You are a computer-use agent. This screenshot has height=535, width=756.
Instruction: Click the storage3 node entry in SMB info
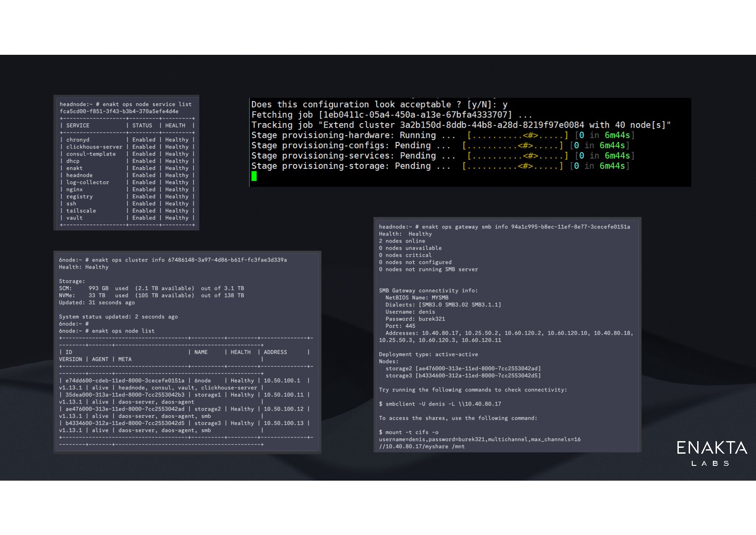[x=463, y=376]
